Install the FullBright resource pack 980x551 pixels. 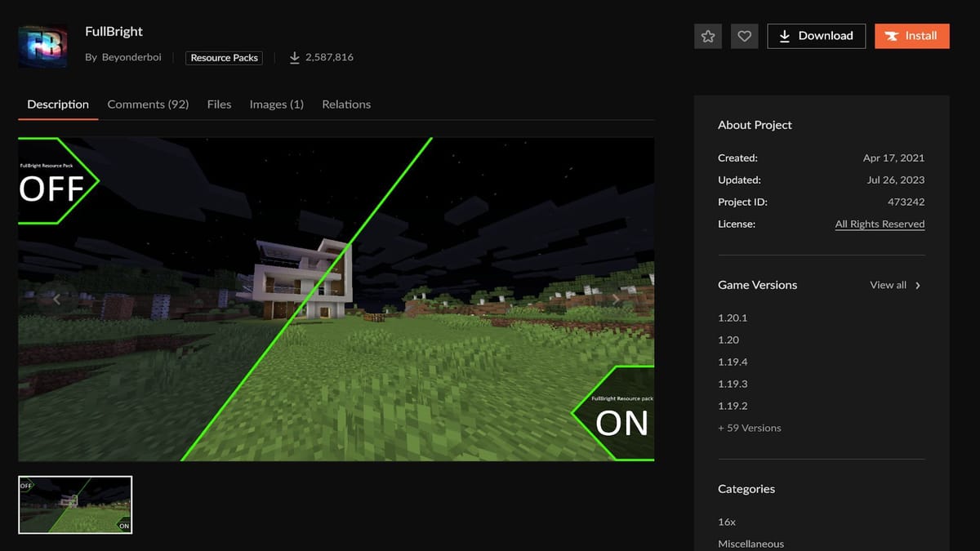click(912, 36)
